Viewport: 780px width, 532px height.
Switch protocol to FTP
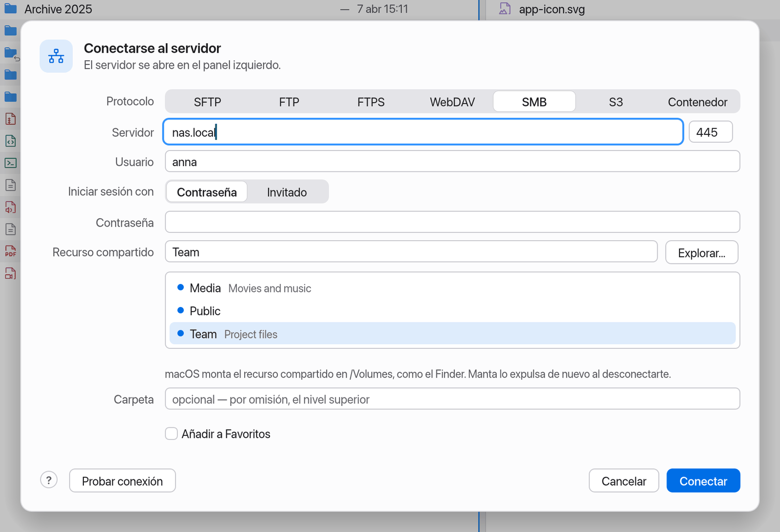tap(289, 102)
